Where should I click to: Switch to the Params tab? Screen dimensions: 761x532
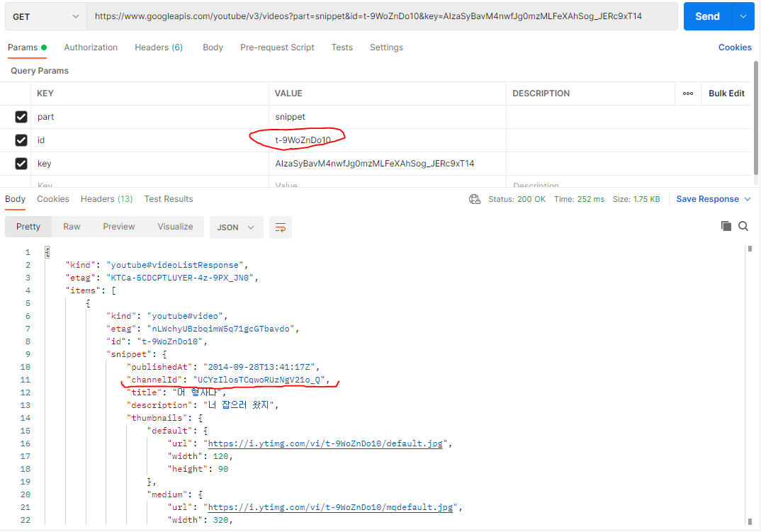27,47
